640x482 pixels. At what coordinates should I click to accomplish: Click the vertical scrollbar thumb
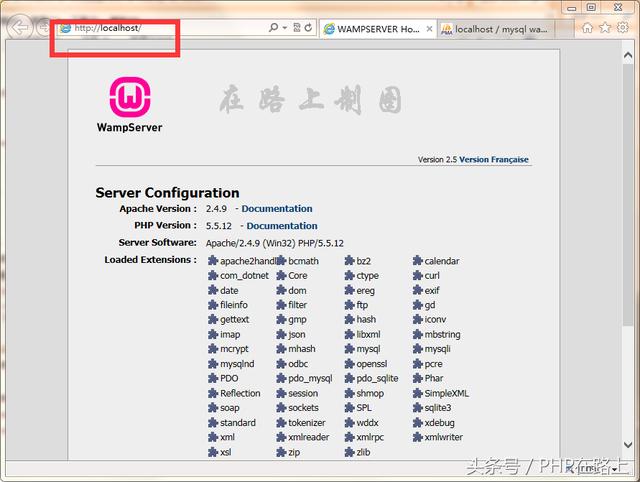click(628, 194)
